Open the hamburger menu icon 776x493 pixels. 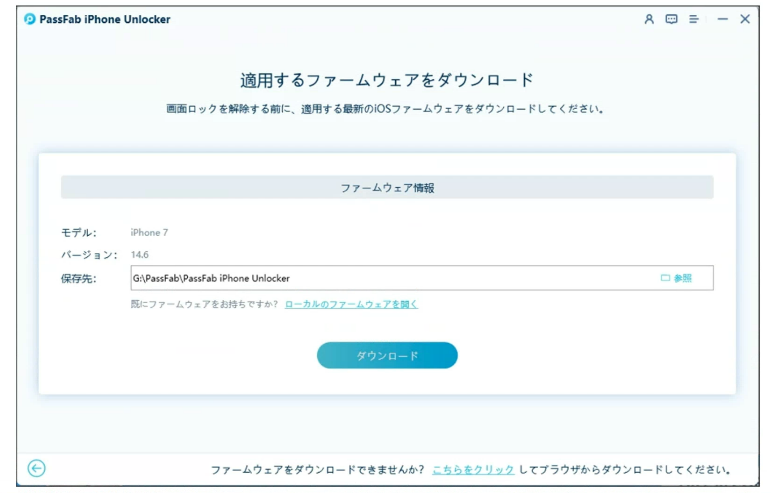click(x=694, y=19)
